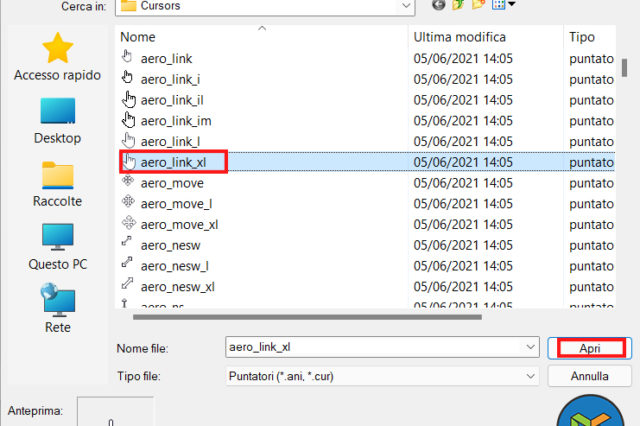Click the Tipo value of aero_nesw_xl row
Image resolution: width=640 pixels, height=426 pixels.
click(x=591, y=287)
